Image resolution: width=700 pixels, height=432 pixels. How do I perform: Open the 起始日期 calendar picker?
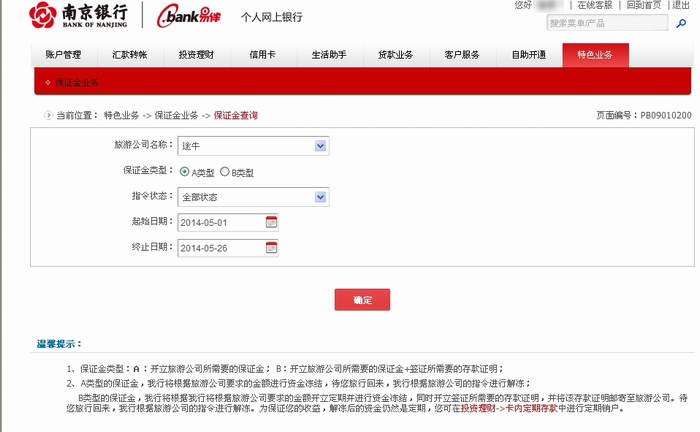271,221
